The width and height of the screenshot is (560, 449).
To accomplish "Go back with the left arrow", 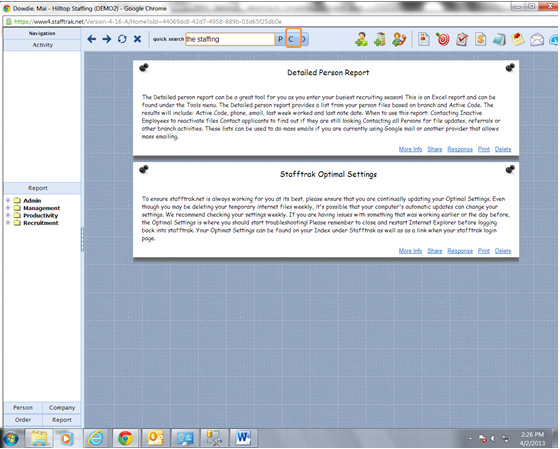I will pos(92,39).
